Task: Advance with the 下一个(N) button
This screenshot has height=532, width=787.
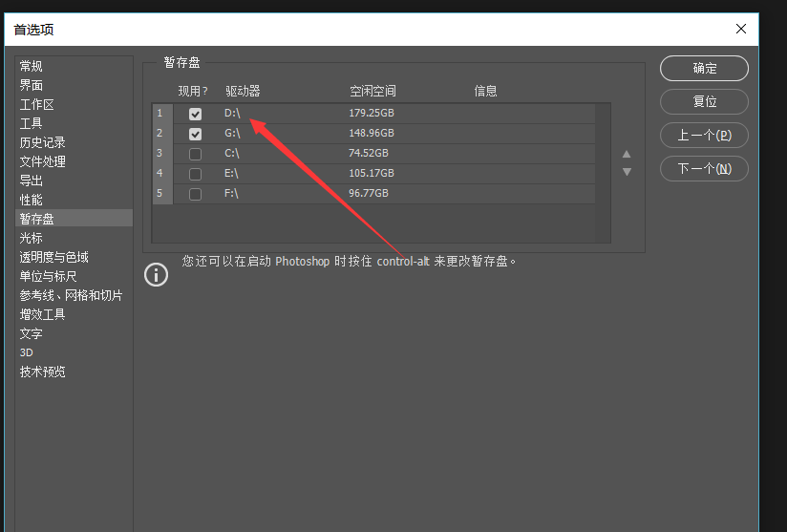Action: (704, 168)
